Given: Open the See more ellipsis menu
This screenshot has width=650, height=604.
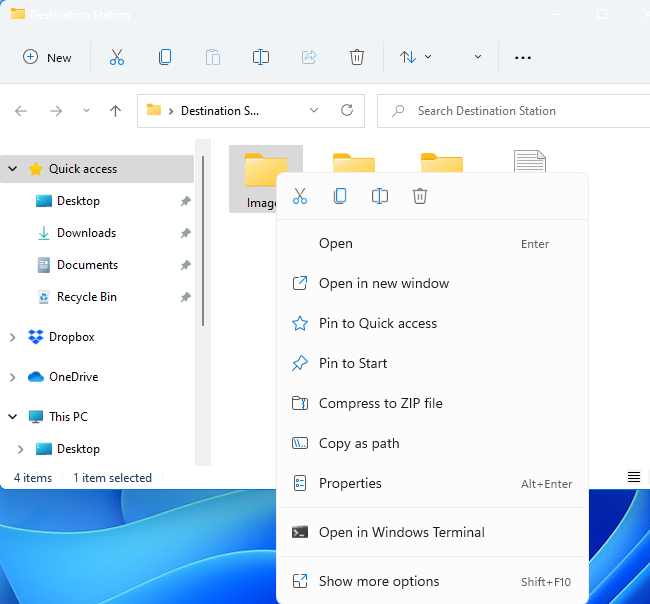Looking at the screenshot, I should pyautogui.click(x=522, y=58).
